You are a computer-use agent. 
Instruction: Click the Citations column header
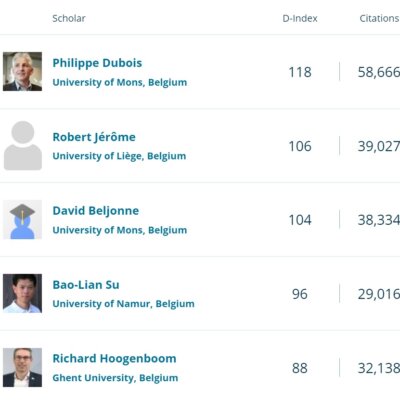coord(379,18)
